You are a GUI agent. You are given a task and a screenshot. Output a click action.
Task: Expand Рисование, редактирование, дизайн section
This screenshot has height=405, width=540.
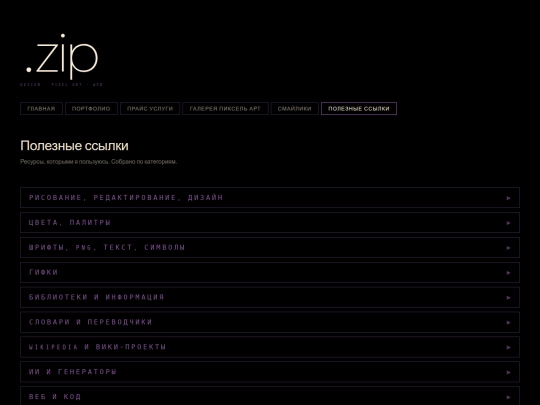(270, 198)
